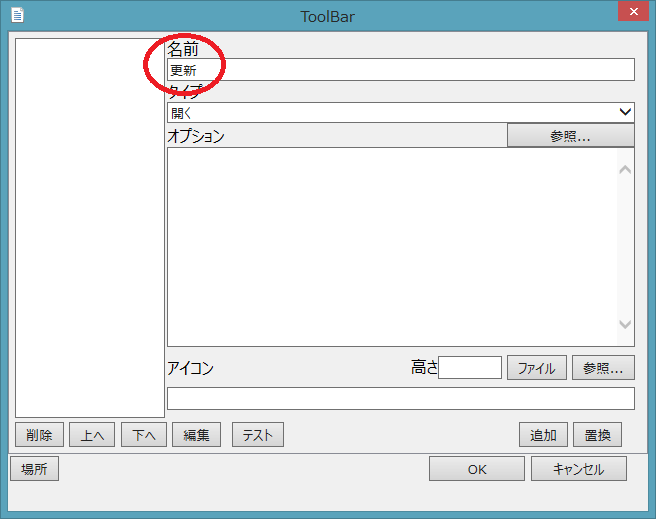Click the window icon in the title bar
Image resolution: width=656 pixels, height=519 pixels.
click(17, 15)
